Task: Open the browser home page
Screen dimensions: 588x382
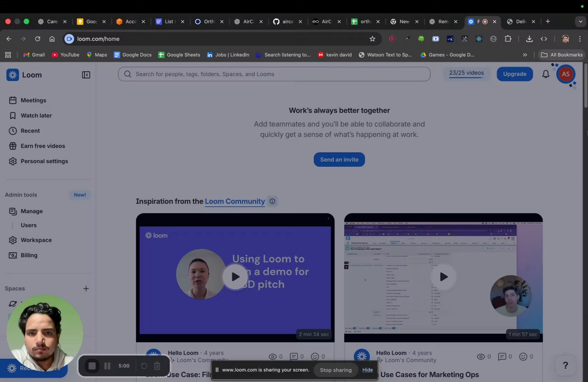Action: click(52, 39)
